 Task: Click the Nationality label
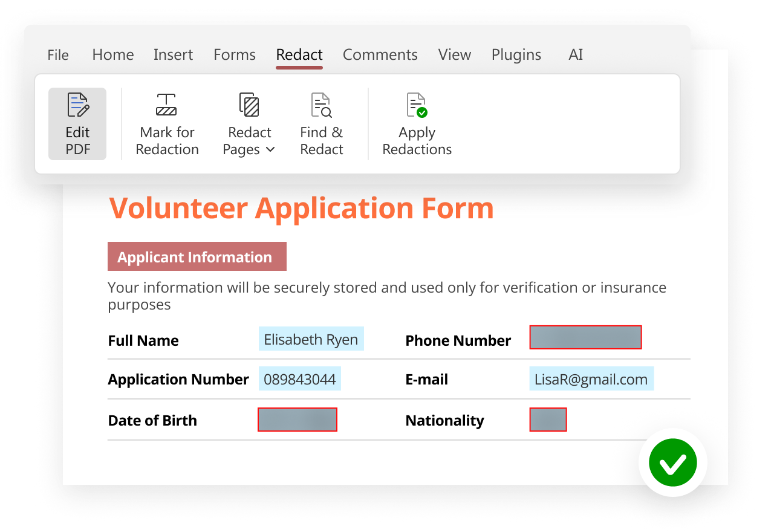pos(445,421)
